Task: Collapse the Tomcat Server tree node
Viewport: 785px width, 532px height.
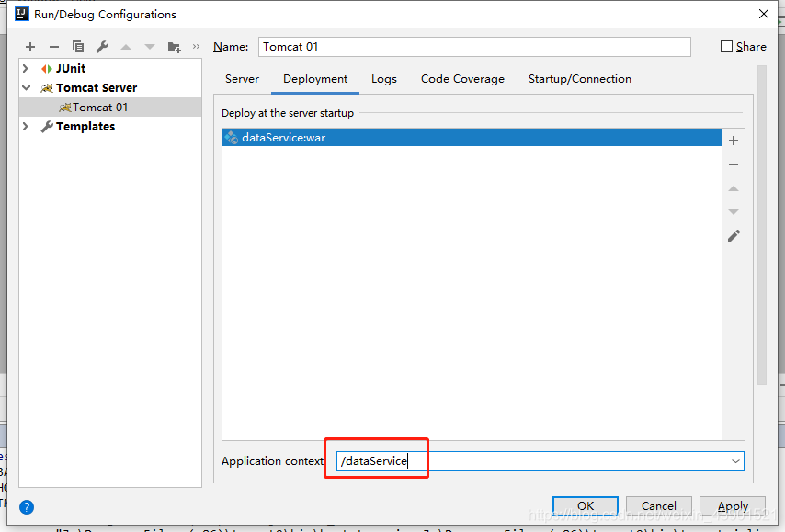Action: (26, 87)
